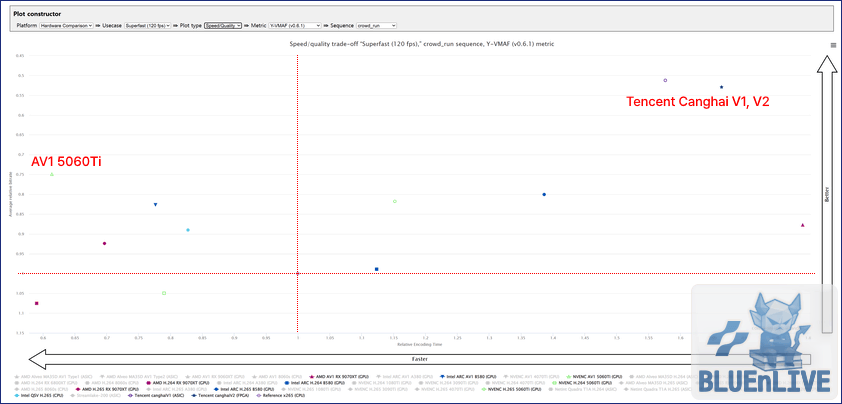
Task: Click the Intel QSV H.265 cyan diamond point
Action: point(188,230)
